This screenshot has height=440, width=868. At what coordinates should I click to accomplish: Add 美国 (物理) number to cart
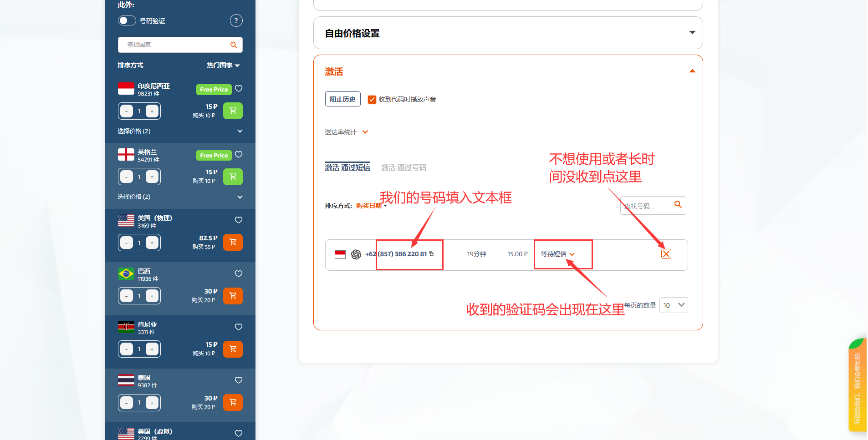233,242
